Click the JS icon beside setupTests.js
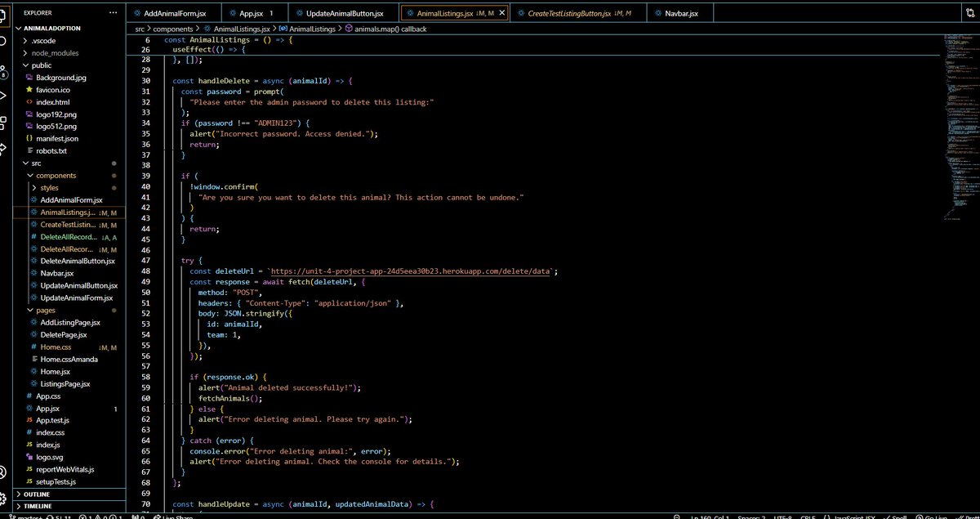This screenshot has height=519, width=980. click(29, 482)
